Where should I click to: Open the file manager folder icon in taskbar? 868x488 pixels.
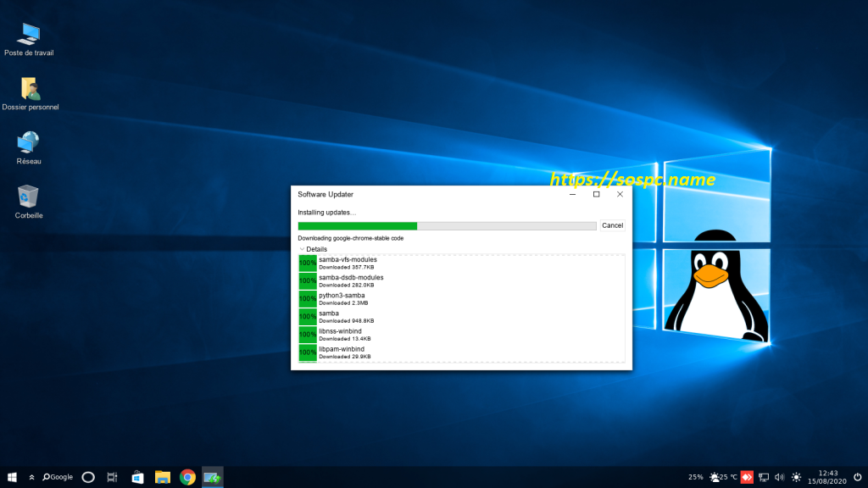(x=162, y=476)
